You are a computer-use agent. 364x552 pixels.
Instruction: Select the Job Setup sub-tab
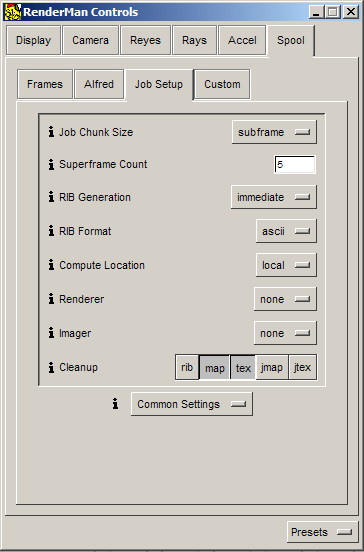coord(159,84)
